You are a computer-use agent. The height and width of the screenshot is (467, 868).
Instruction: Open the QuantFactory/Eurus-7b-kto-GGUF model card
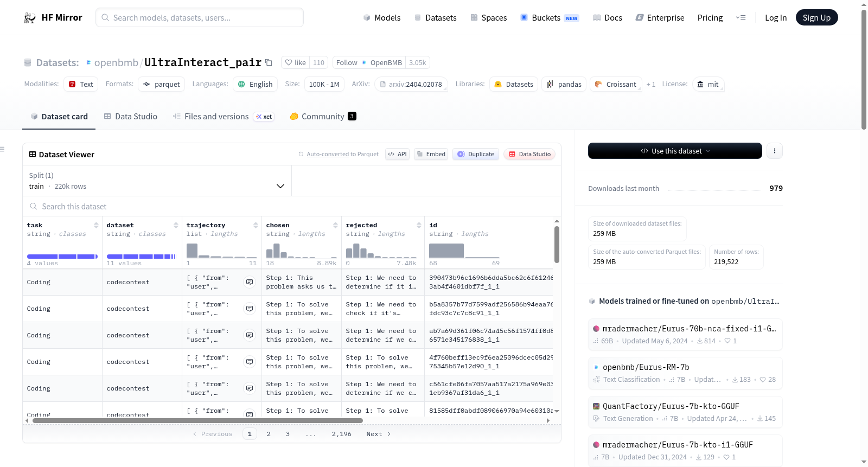click(685, 412)
